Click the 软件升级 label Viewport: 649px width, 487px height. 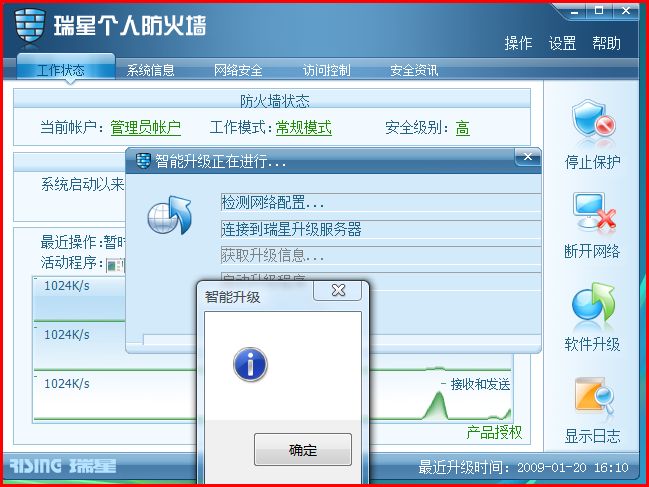coord(592,344)
